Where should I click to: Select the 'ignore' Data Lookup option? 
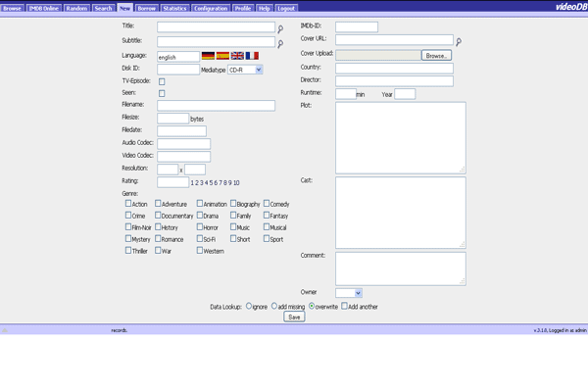pos(249,306)
